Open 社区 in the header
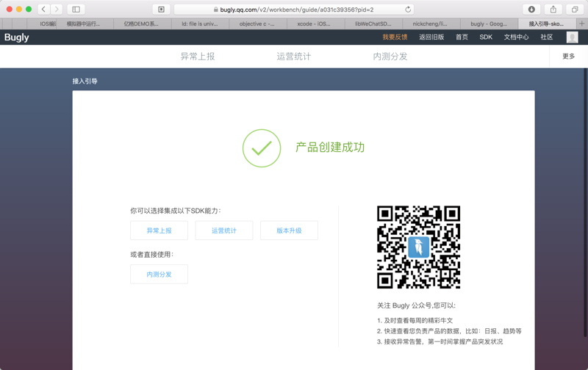This screenshot has width=588, height=370. tap(547, 37)
